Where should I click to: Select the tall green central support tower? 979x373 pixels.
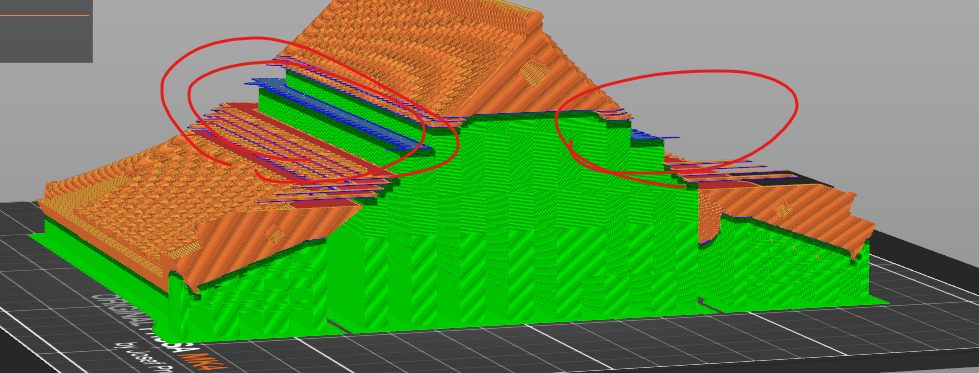point(512,225)
